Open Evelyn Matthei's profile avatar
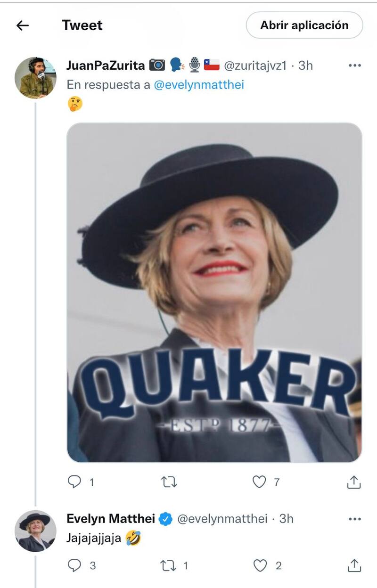Image resolution: width=377 pixels, height=588 pixels. coord(35,531)
